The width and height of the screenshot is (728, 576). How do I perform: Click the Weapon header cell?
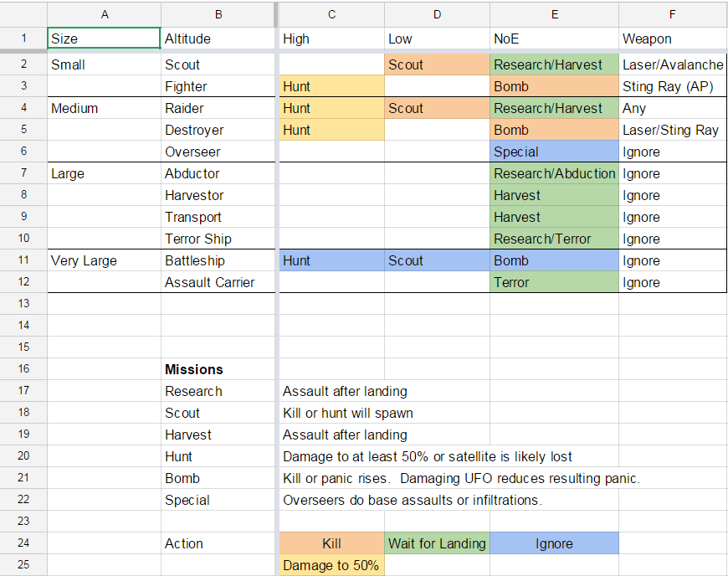click(x=673, y=39)
